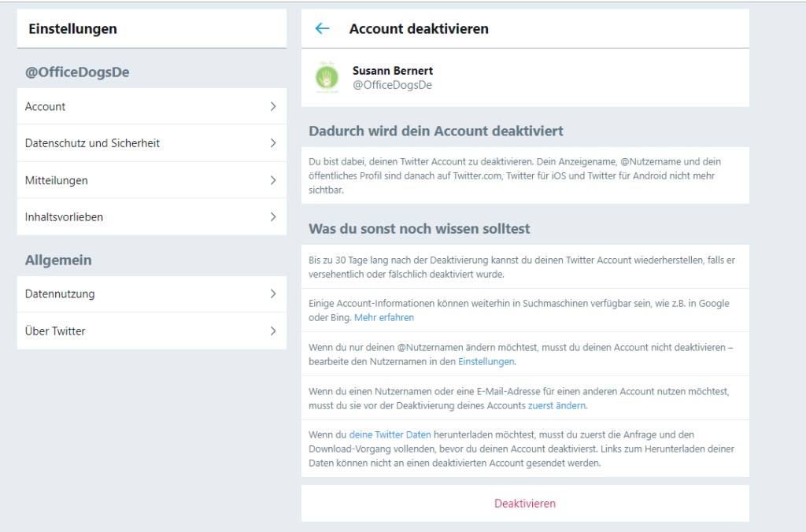Click the Allgemein section heading
Viewport: 806px width, 532px height.
coord(58,260)
